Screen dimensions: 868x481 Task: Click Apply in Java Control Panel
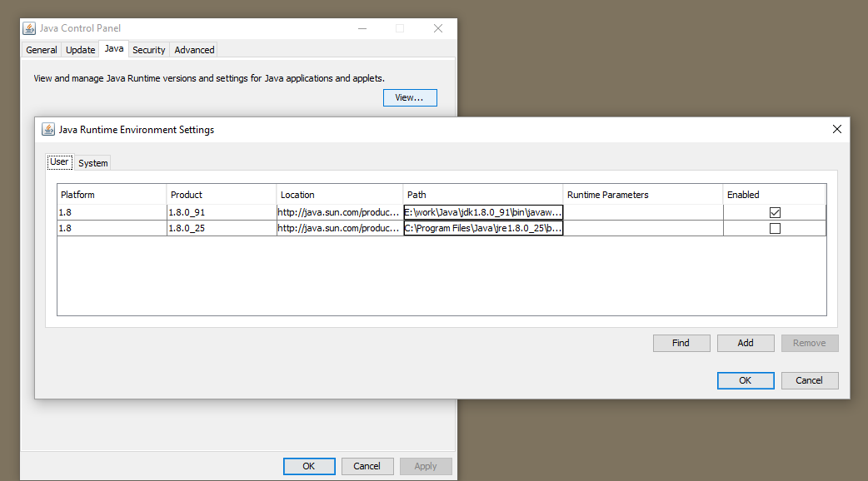coord(426,466)
